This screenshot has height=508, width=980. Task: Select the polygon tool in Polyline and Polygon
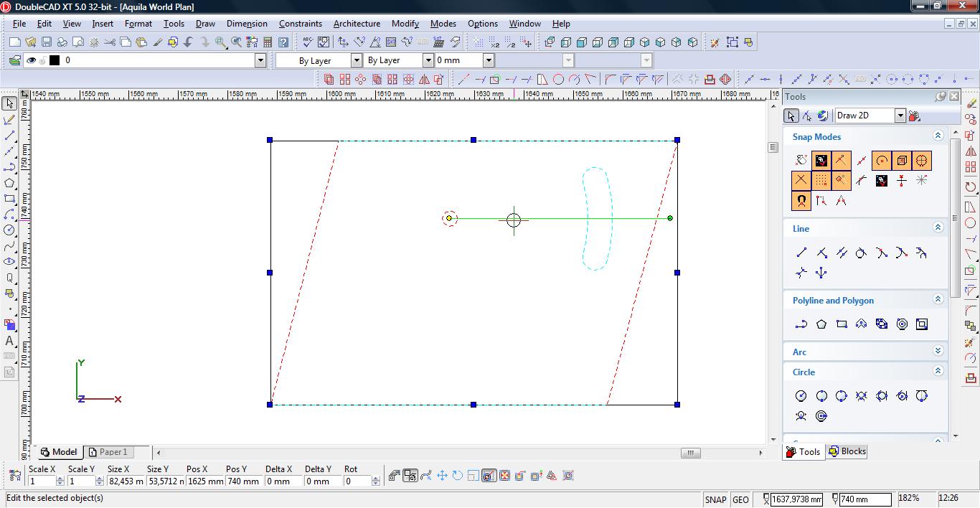(821, 324)
